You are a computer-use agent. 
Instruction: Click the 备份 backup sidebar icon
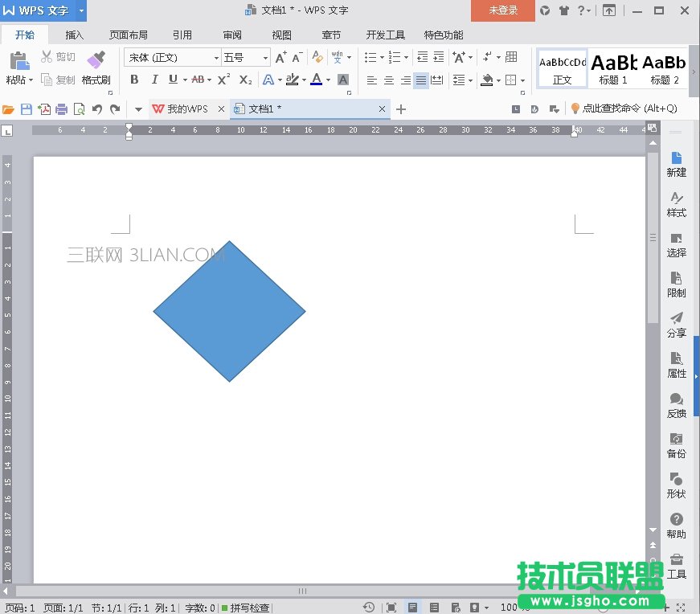click(676, 444)
